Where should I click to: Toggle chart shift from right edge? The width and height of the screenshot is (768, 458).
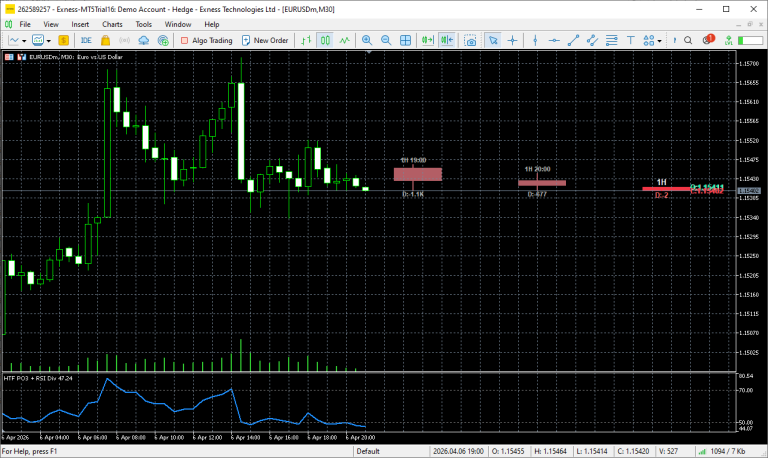[x=447, y=40]
